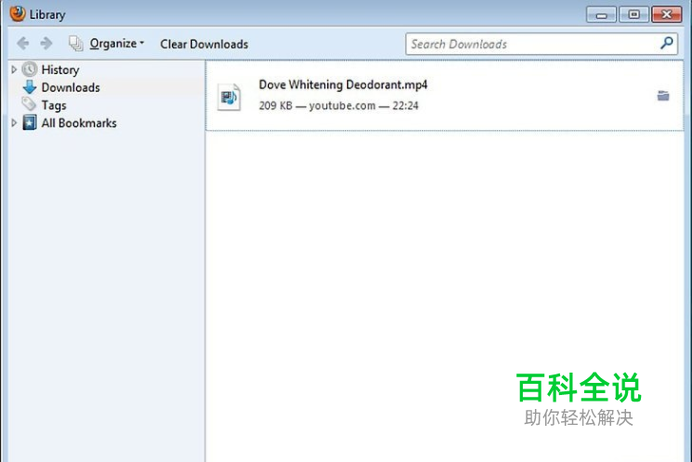Click the Firefox icon in title bar
Screen dimensions: 692x462
pos(17,14)
